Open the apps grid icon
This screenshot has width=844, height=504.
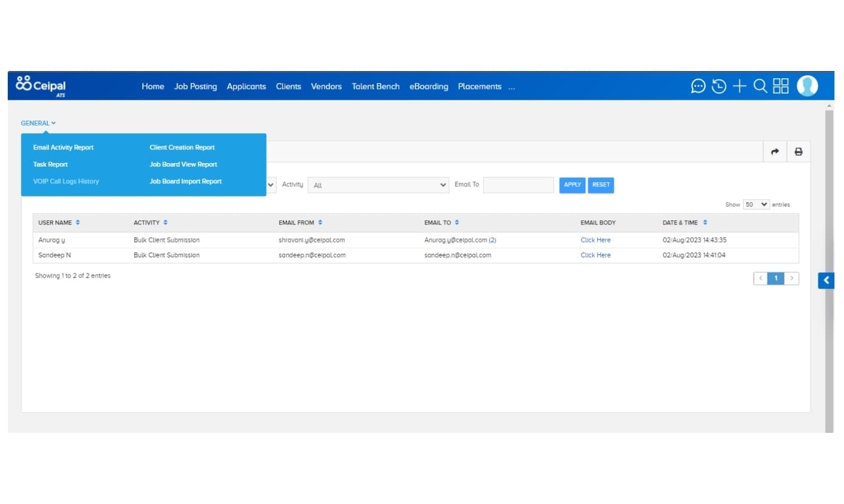[x=781, y=86]
